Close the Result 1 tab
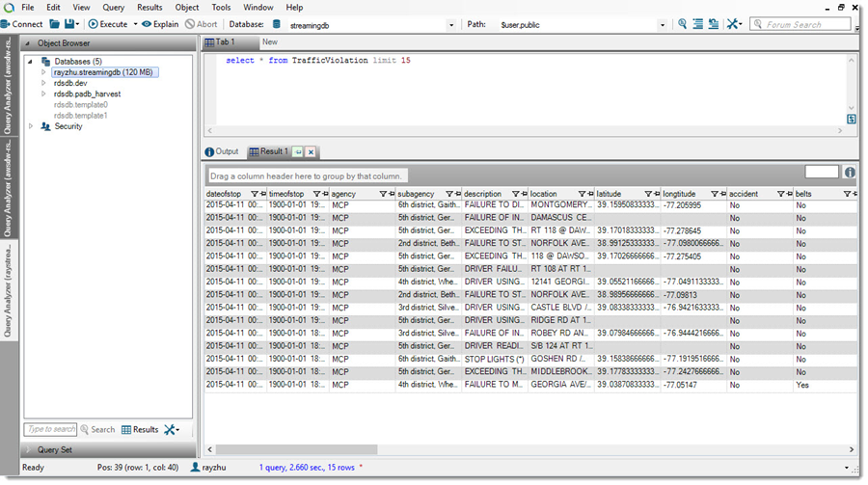Image resolution: width=868 pixels, height=485 pixels. [x=311, y=152]
